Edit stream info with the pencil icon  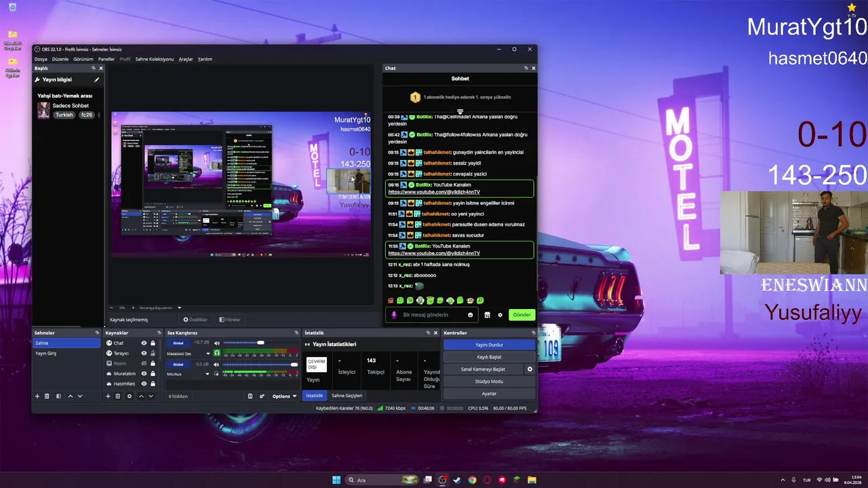tap(96, 79)
